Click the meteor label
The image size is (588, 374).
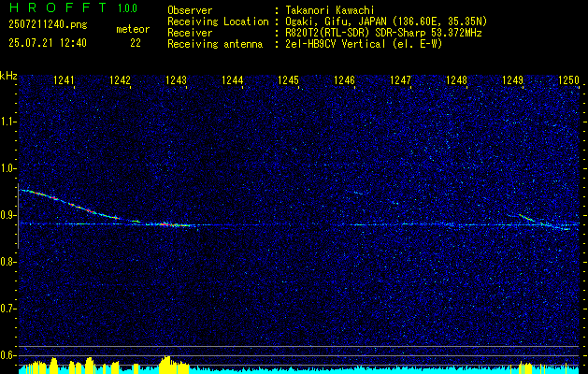133,29
